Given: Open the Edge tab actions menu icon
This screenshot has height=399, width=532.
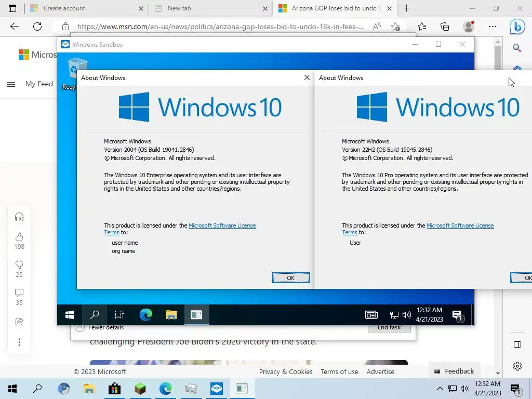Looking at the screenshot, I should pos(12,8).
